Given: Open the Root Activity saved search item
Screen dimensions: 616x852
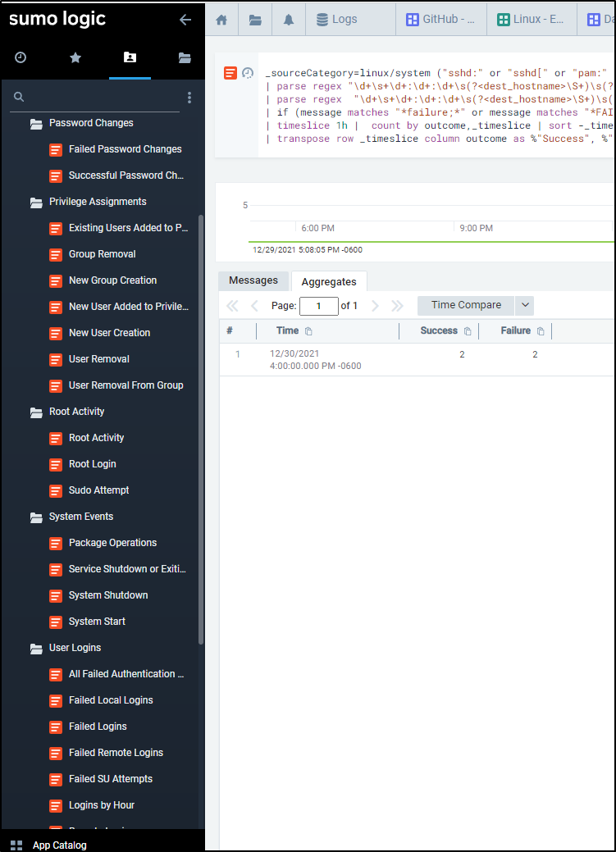Looking at the screenshot, I should click(x=96, y=437).
